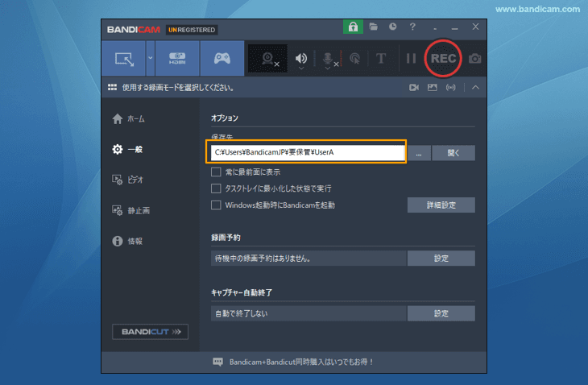Viewport: 588px width, 385px height.
Task: Click the pause recording button
Action: coord(411,59)
